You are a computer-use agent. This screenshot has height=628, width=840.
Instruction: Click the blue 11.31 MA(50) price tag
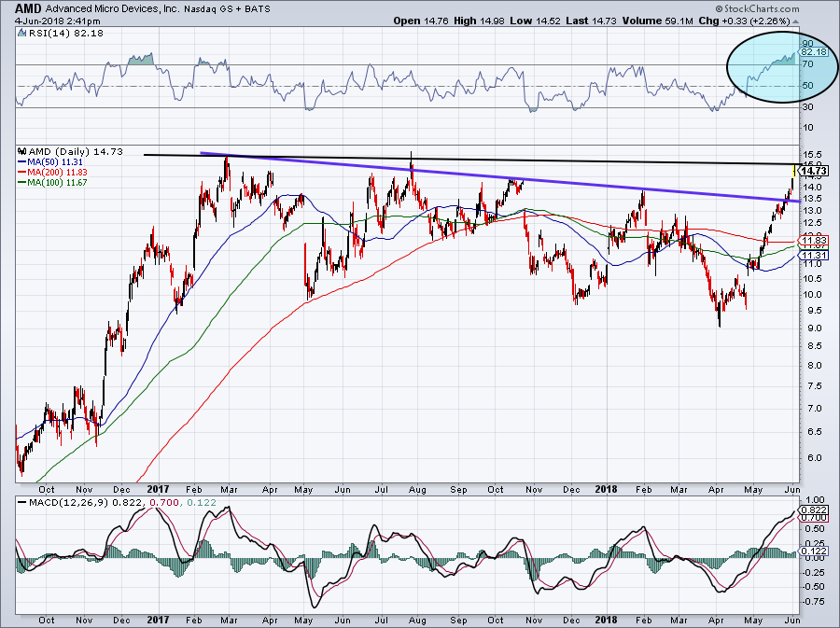point(815,256)
